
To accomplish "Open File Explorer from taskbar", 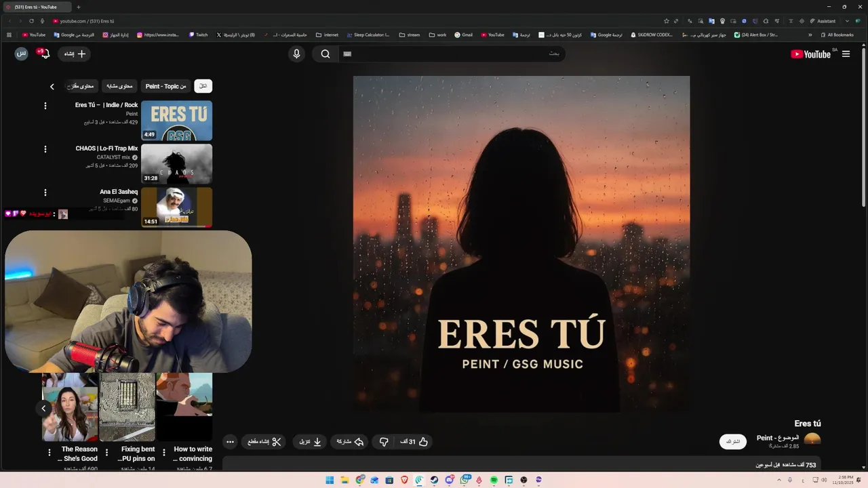I will (x=344, y=480).
